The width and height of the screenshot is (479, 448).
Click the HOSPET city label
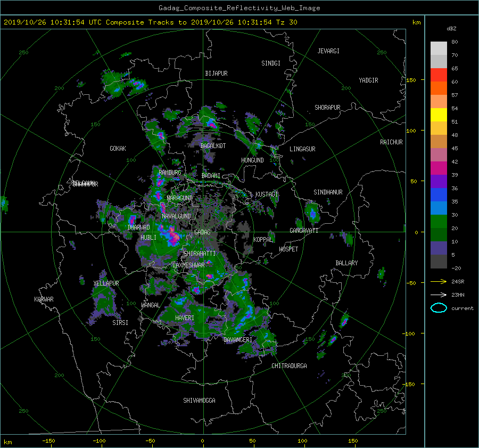tap(288, 249)
